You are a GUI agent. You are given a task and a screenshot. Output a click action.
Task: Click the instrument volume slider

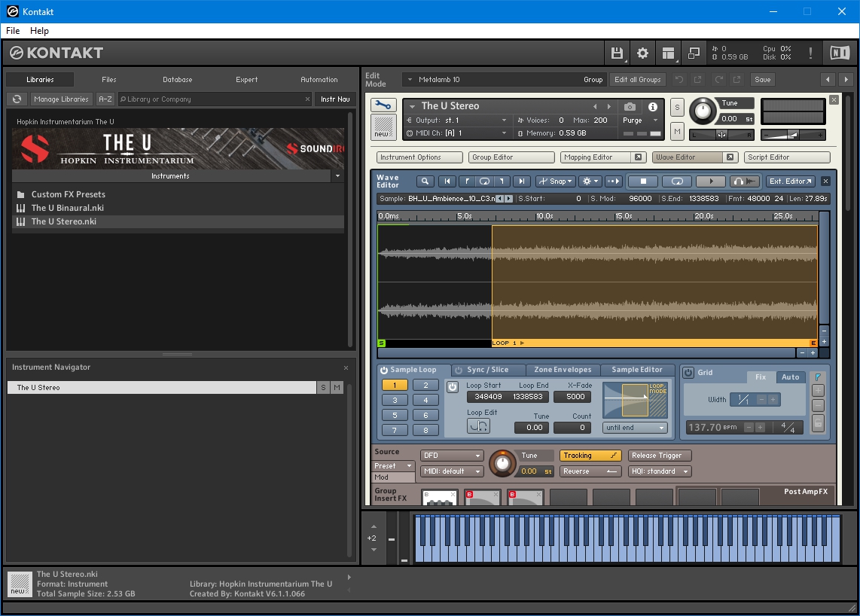(x=791, y=134)
